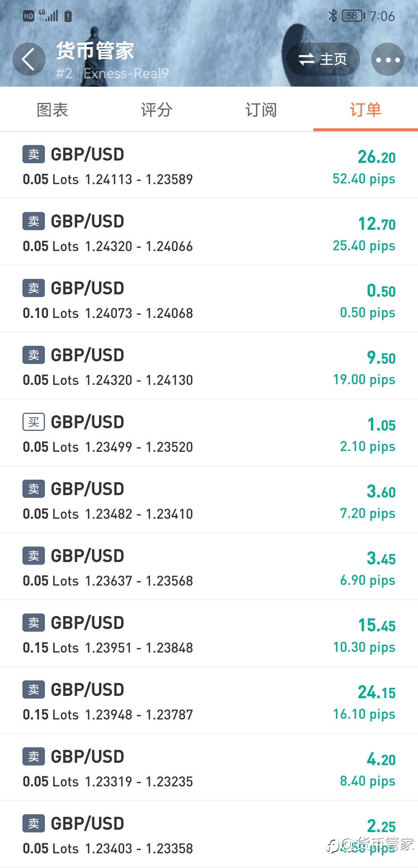This screenshot has width=418, height=868.
Task: Tap the 主页 switch button
Action: (323, 60)
